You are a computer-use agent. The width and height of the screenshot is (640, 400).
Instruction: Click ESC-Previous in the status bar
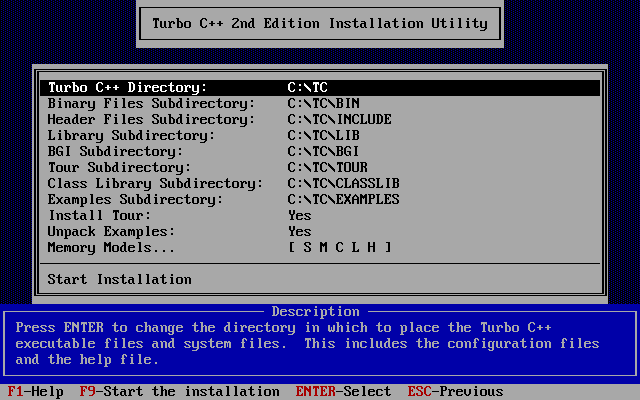(456, 391)
